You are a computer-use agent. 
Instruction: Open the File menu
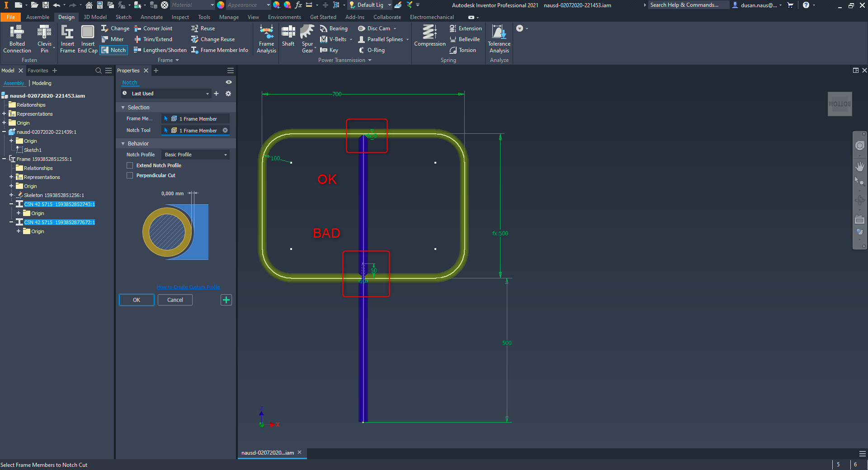[x=11, y=17]
